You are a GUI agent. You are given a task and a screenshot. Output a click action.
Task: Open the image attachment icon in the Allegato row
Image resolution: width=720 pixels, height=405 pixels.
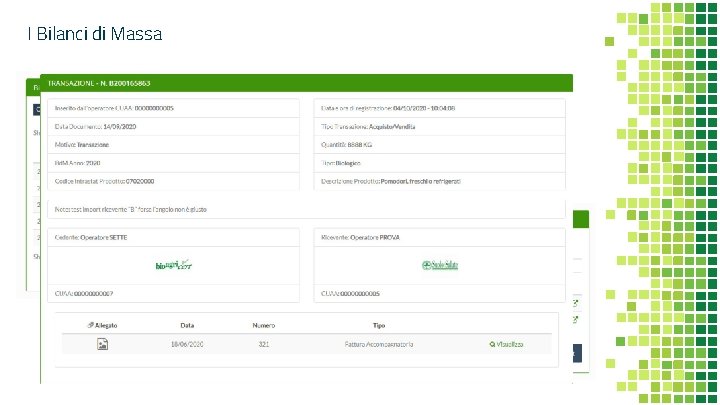tap(102, 344)
